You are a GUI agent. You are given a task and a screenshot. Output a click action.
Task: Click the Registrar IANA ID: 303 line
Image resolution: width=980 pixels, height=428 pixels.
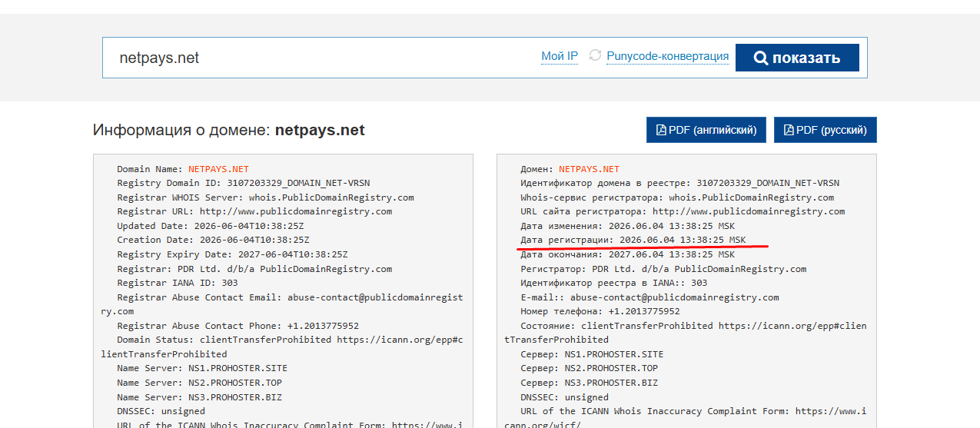coord(178,283)
